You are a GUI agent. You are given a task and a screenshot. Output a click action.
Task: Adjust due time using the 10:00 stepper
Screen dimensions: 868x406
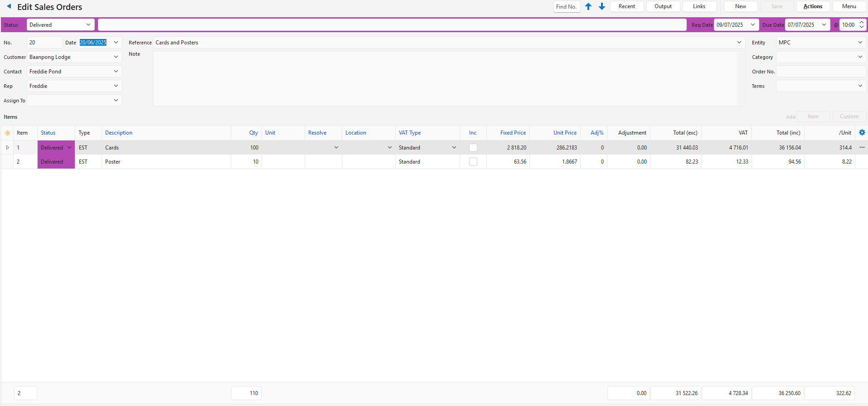862,25
